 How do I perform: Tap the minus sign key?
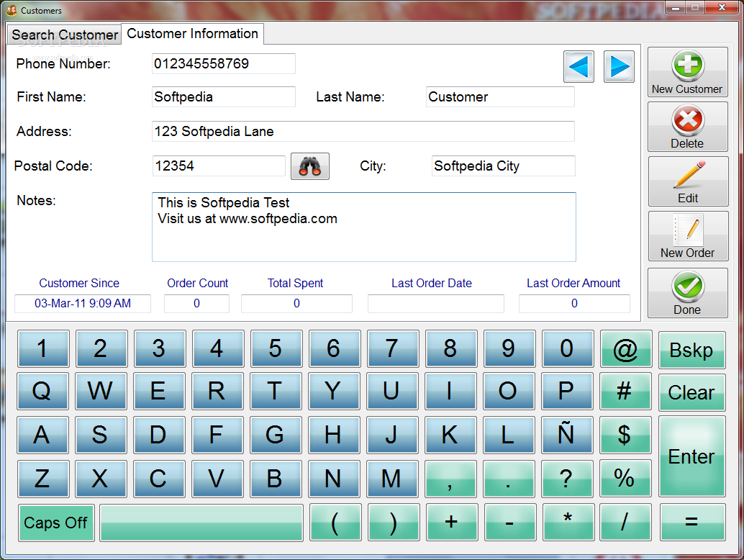pyautogui.click(x=510, y=523)
